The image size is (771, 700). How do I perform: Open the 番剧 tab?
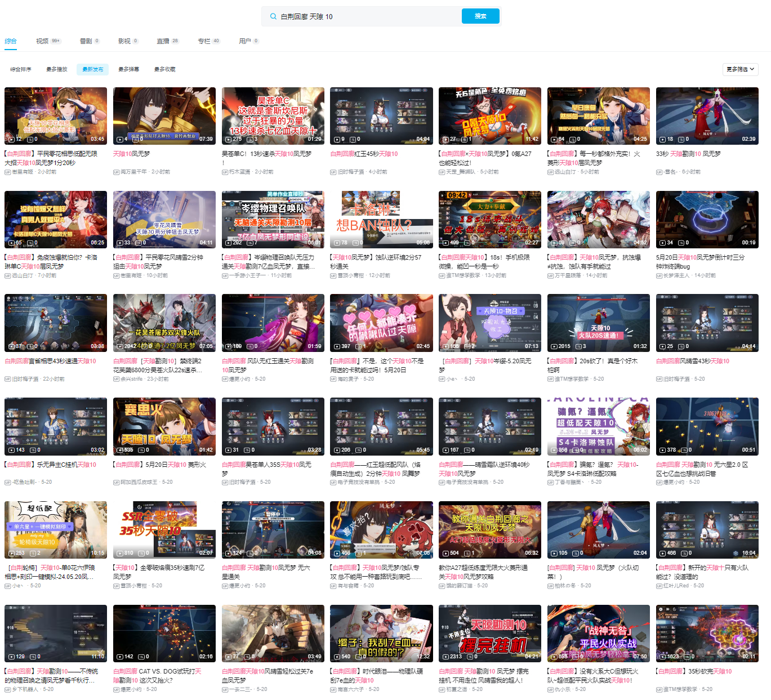90,41
